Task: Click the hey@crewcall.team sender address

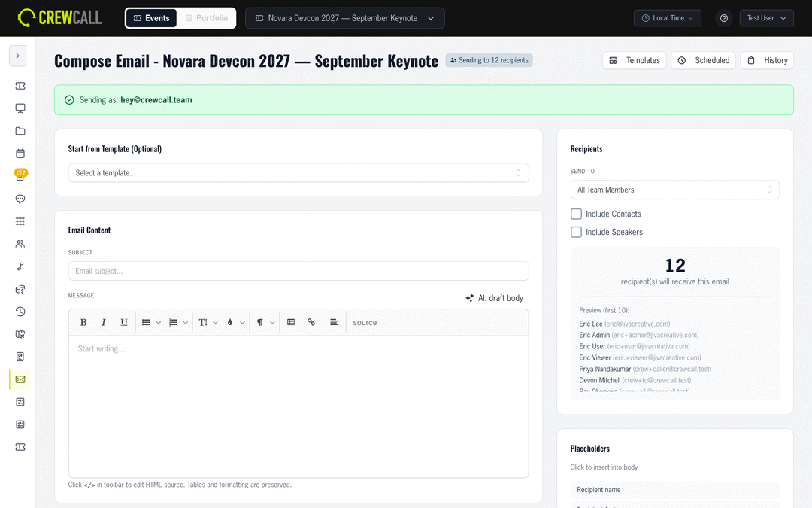Action: pyautogui.click(x=156, y=100)
